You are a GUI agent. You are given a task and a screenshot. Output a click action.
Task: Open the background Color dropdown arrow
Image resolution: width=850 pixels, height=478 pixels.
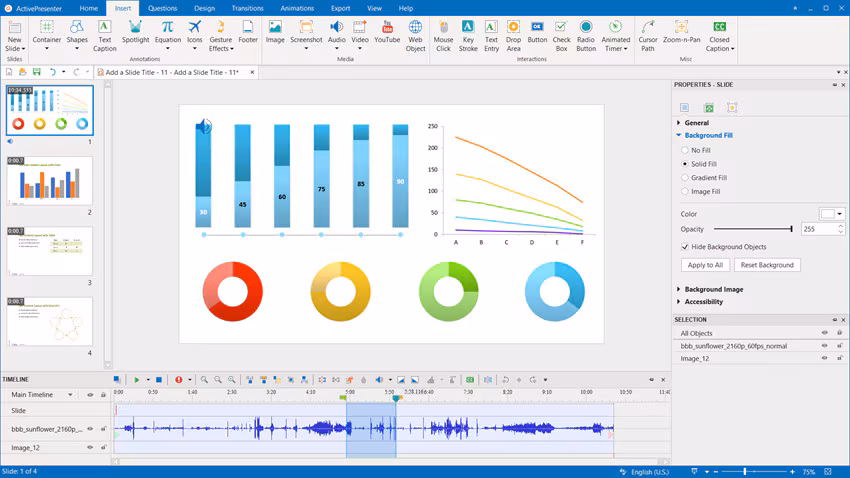pyautogui.click(x=840, y=214)
